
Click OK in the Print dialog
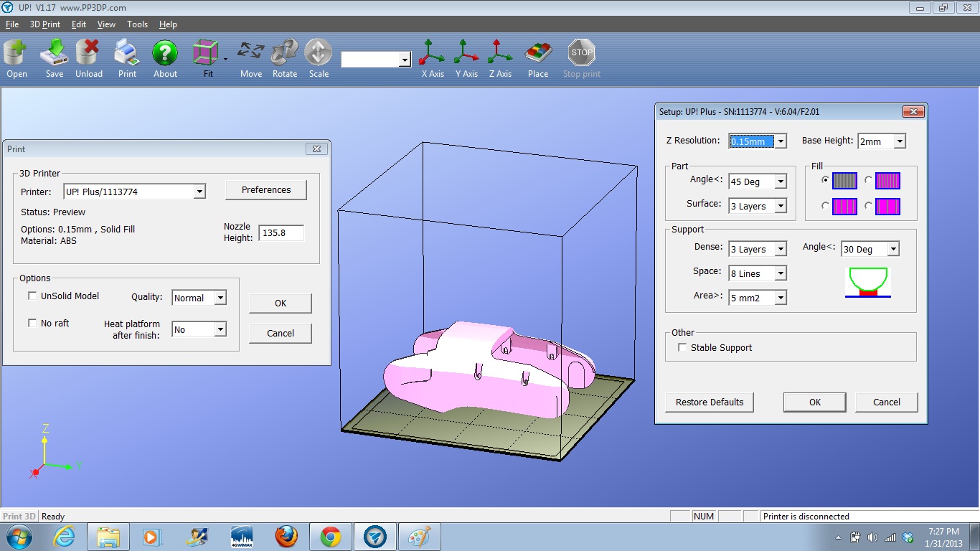tap(281, 303)
